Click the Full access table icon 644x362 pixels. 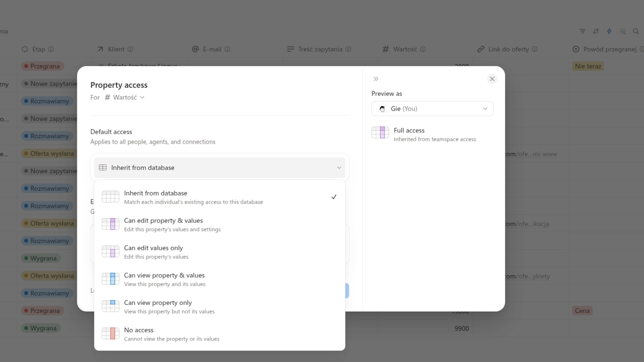point(380,132)
